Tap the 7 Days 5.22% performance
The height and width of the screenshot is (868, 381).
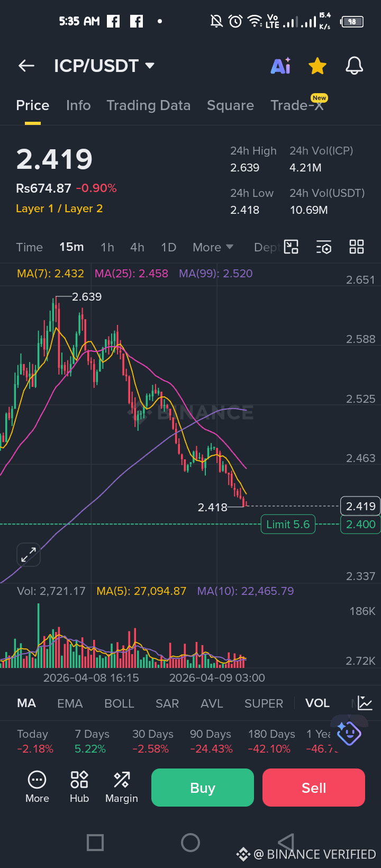point(92,741)
